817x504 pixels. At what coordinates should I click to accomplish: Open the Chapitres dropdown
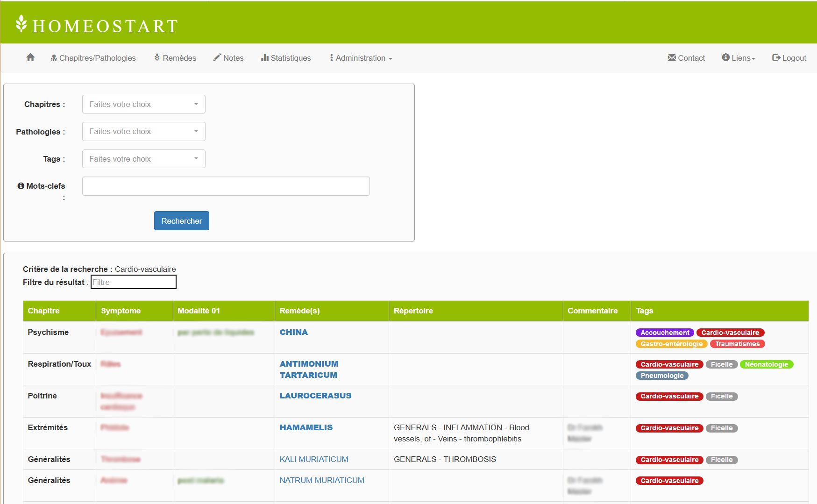click(x=143, y=104)
